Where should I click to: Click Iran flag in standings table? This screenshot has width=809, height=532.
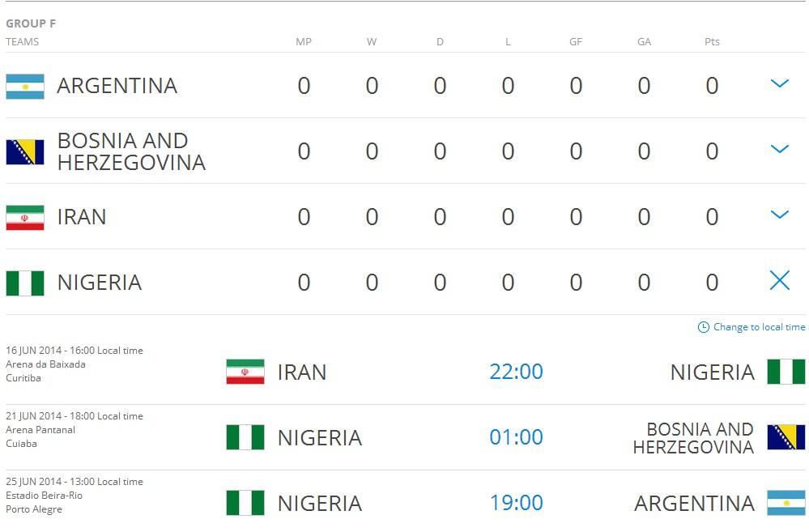(x=25, y=218)
